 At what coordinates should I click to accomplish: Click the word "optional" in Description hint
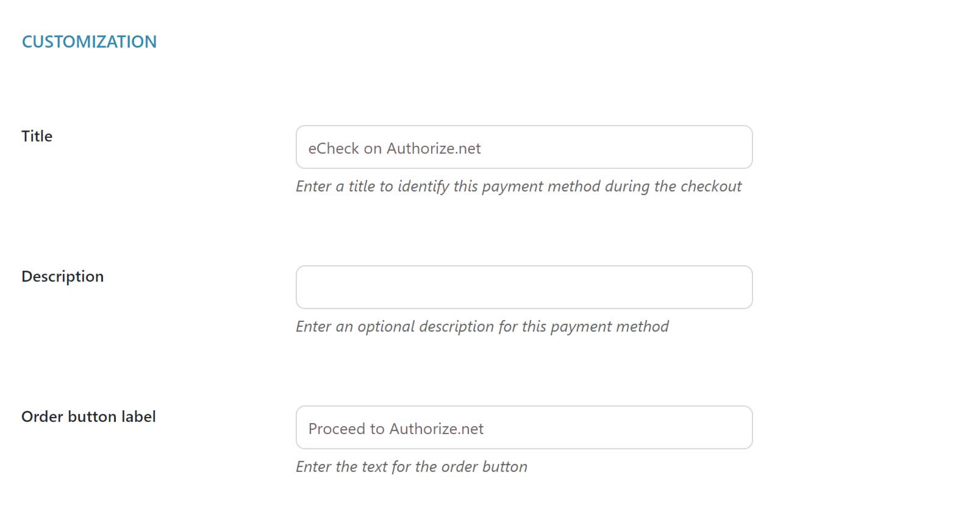coord(387,326)
